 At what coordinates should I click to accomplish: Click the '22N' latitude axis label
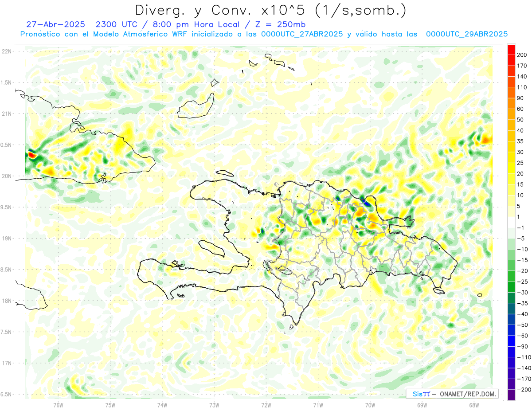(7, 51)
